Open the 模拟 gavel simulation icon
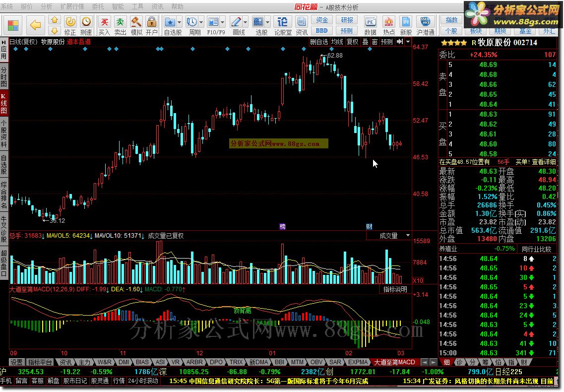The image size is (564, 392). (136, 22)
